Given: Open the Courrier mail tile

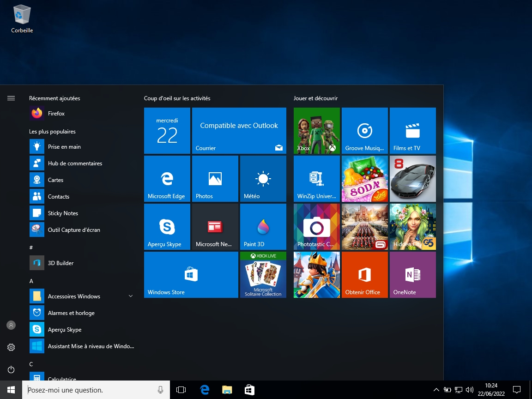Looking at the screenshot, I should (239, 131).
